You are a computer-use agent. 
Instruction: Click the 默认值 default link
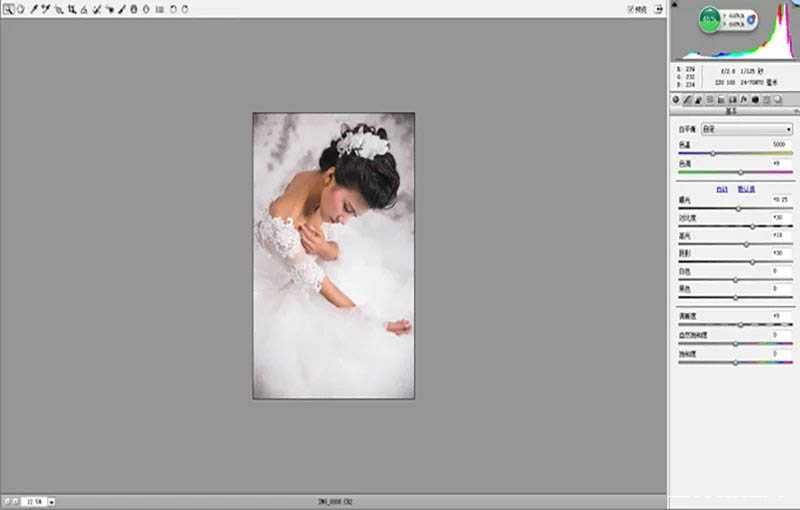746,189
